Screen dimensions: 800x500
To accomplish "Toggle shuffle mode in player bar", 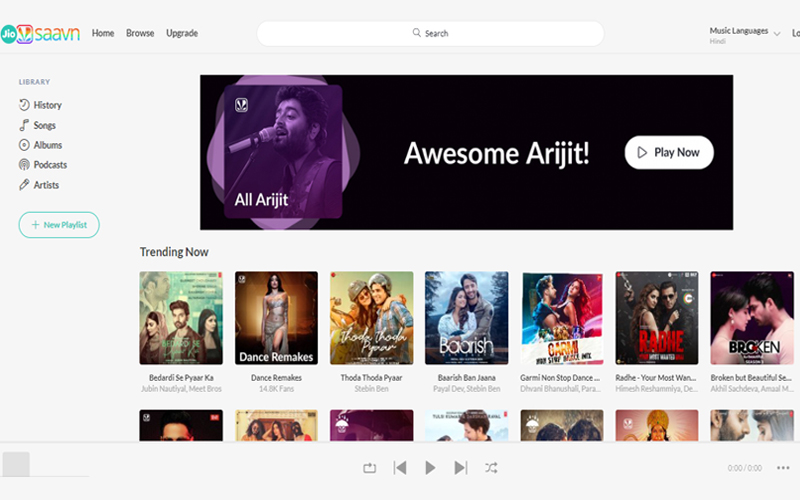I will [491, 467].
